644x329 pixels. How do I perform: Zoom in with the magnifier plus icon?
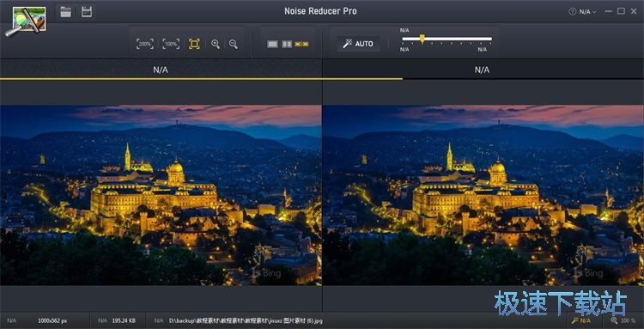(216, 44)
